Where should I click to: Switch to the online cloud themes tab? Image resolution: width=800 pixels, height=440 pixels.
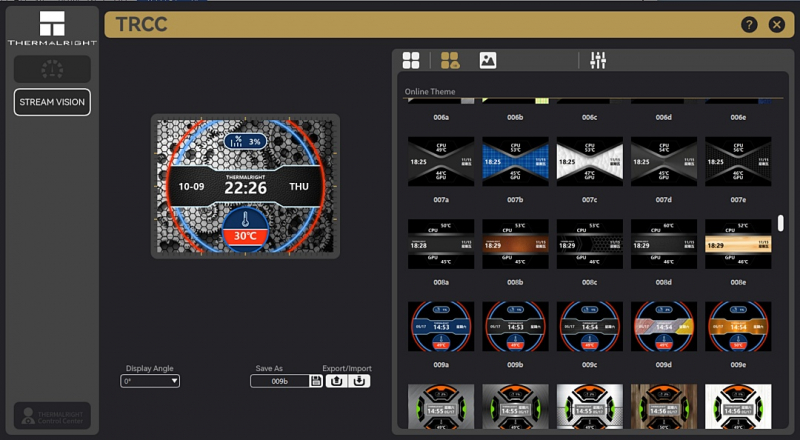click(450, 61)
